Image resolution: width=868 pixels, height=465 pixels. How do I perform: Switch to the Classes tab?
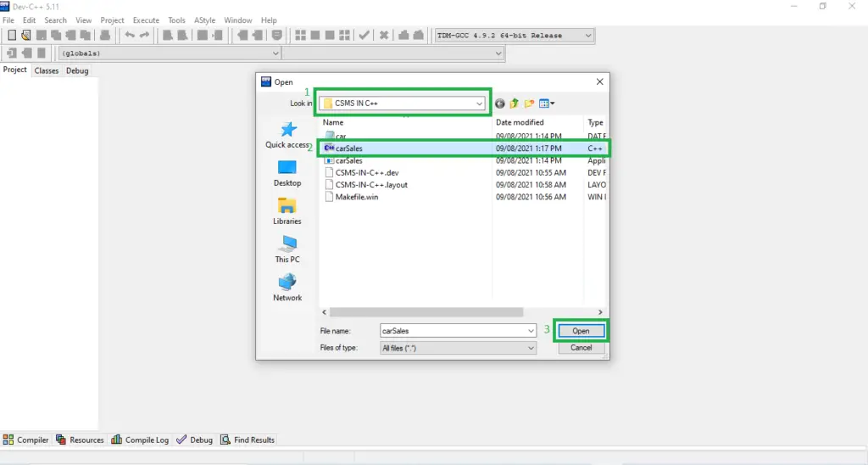click(x=47, y=70)
